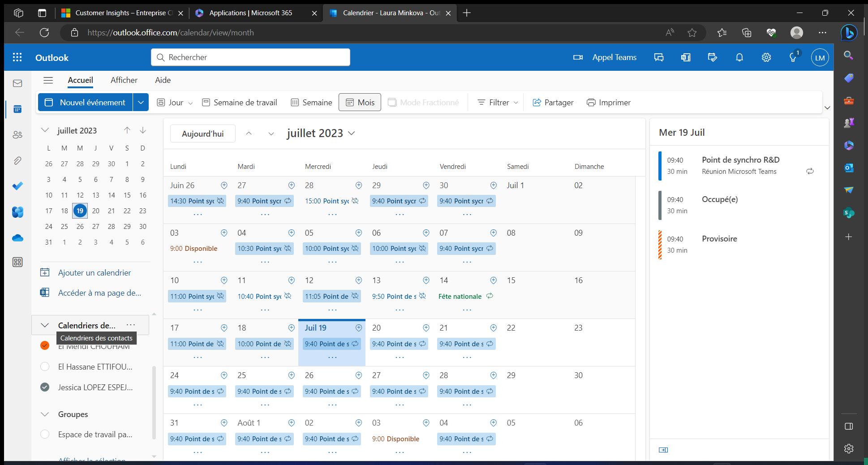868x465 pixels.
Task: Open Mail in the left sidebar
Action: 17,83
